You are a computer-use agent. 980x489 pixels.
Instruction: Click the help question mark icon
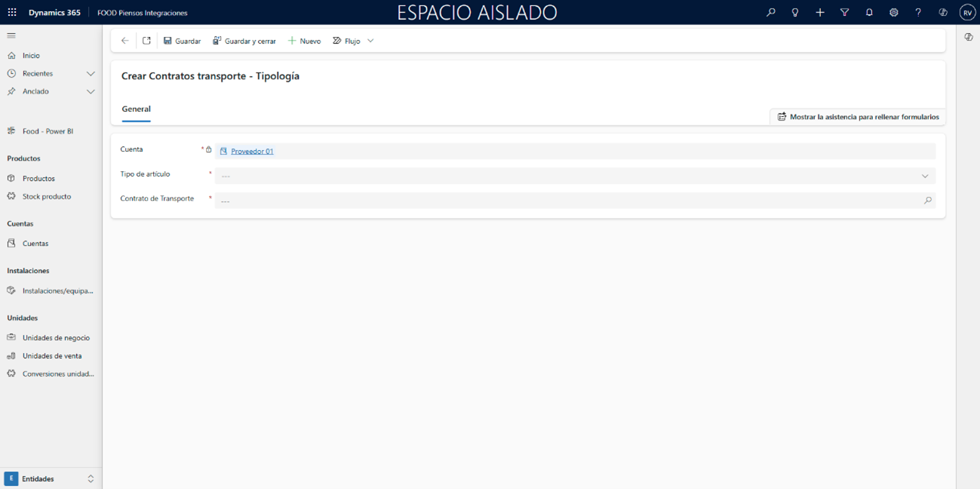click(918, 13)
